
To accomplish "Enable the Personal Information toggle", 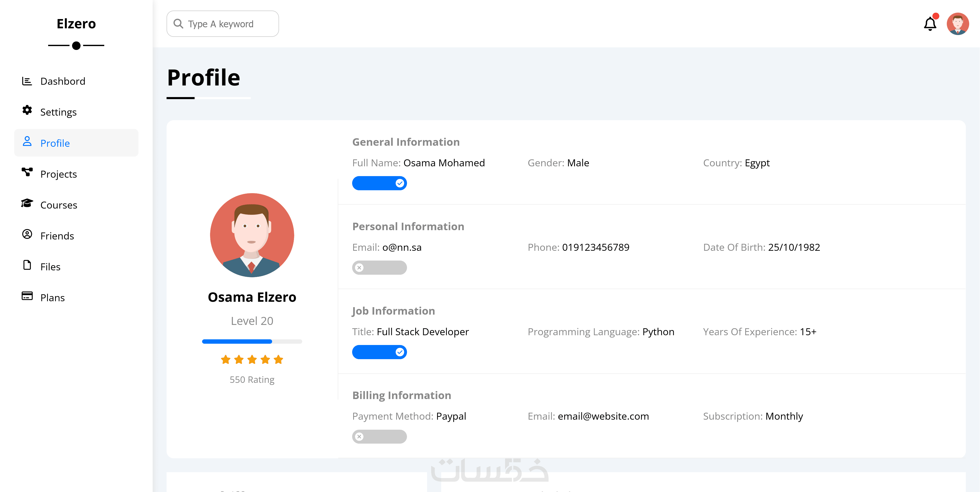I will [x=379, y=268].
